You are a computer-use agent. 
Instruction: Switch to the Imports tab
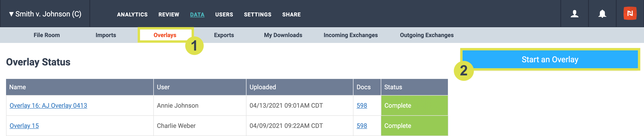106,35
